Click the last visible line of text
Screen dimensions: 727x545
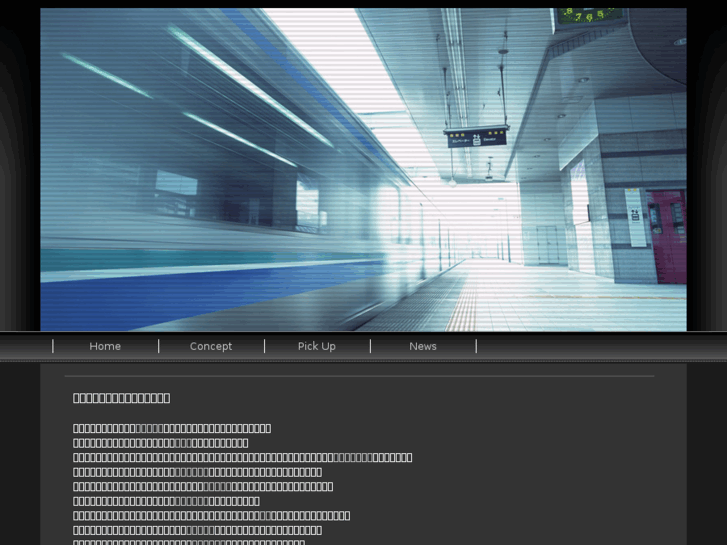coord(189,542)
